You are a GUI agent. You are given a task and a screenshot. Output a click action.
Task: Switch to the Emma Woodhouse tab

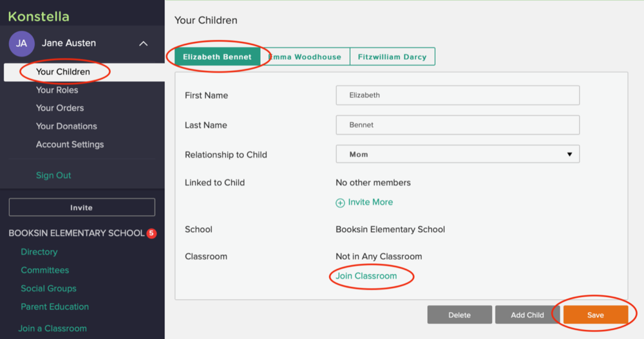(x=305, y=57)
